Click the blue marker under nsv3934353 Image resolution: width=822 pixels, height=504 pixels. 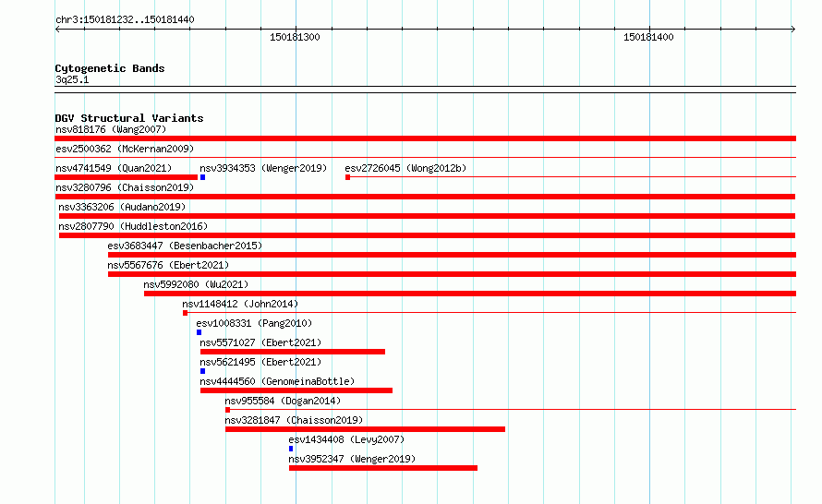(202, 177)
